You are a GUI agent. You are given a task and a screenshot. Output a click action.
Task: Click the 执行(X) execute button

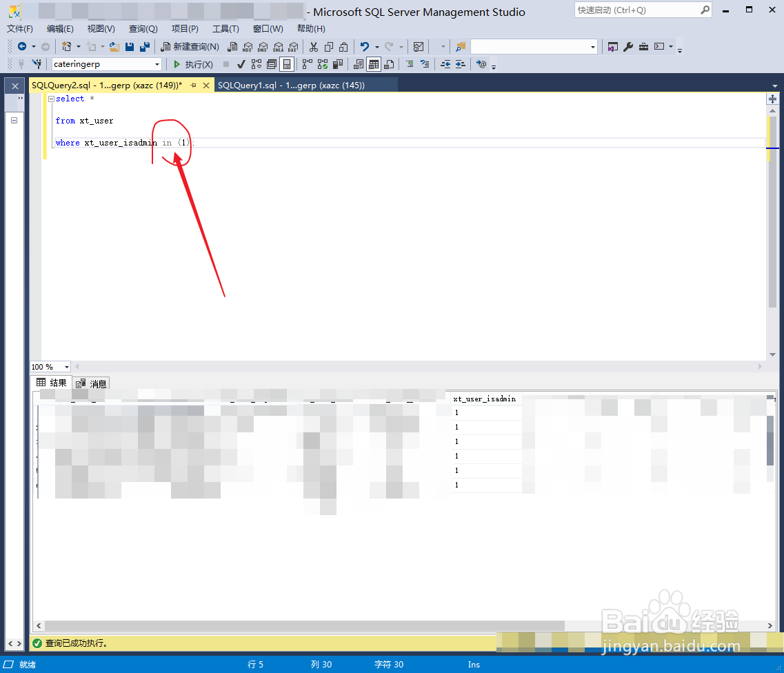pyautogui.click(x=194, y=64)
